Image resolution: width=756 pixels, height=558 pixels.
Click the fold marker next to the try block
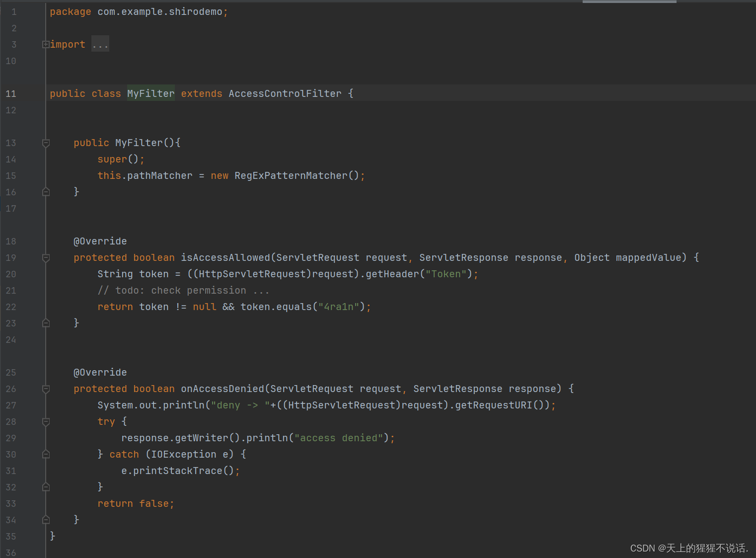pyautogui.click(x=45, y=422)
